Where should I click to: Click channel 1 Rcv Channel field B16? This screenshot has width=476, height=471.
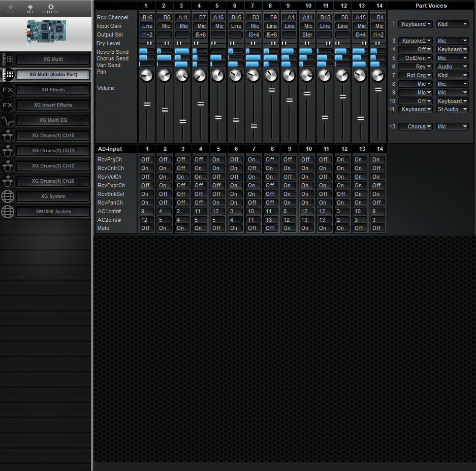147,18
